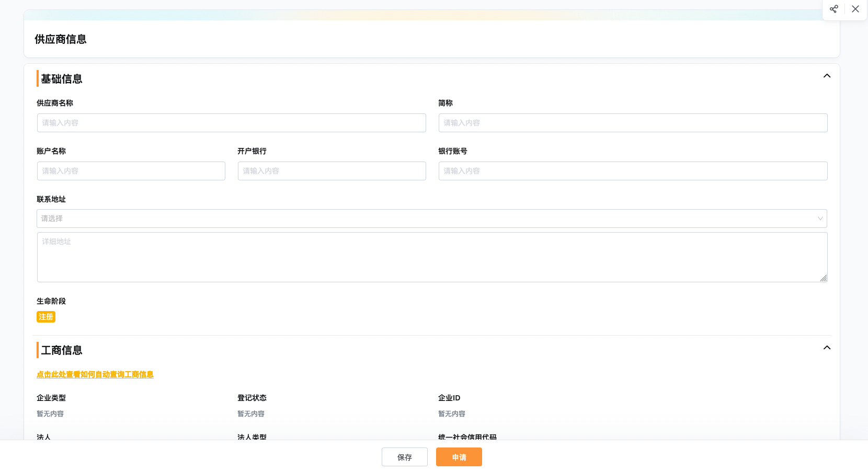Focus the 账户名称 input field
The image size is (868, 471).
point(131,171)
